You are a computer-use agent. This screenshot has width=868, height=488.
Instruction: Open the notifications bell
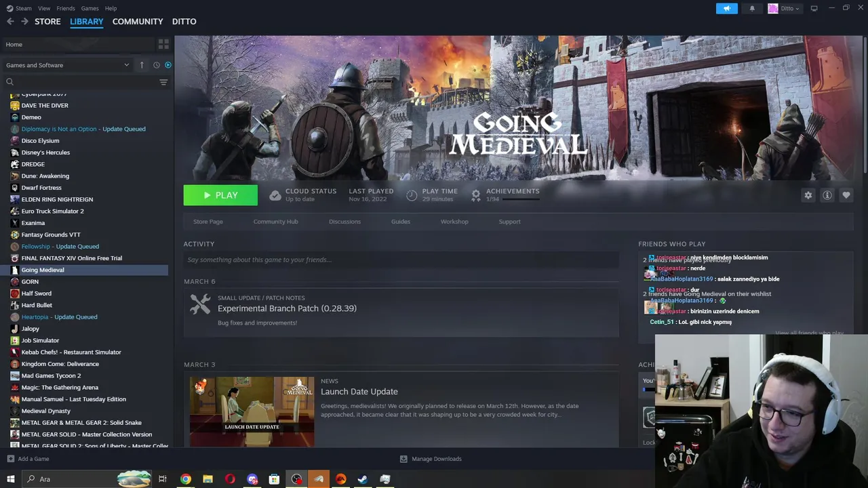tap(752, 8)
